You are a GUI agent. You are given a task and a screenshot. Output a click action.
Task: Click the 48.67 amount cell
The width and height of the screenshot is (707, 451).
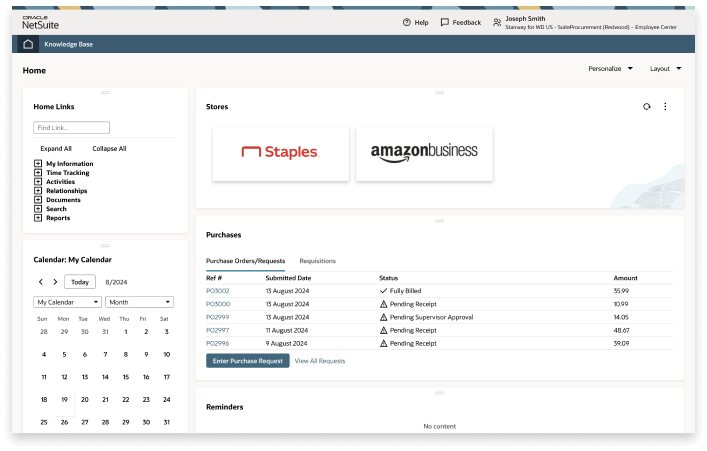tap(621, 330)
